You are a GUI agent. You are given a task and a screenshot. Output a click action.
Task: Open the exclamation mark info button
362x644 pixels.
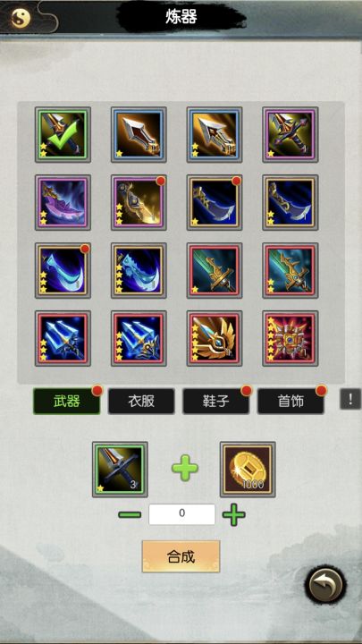350,399
